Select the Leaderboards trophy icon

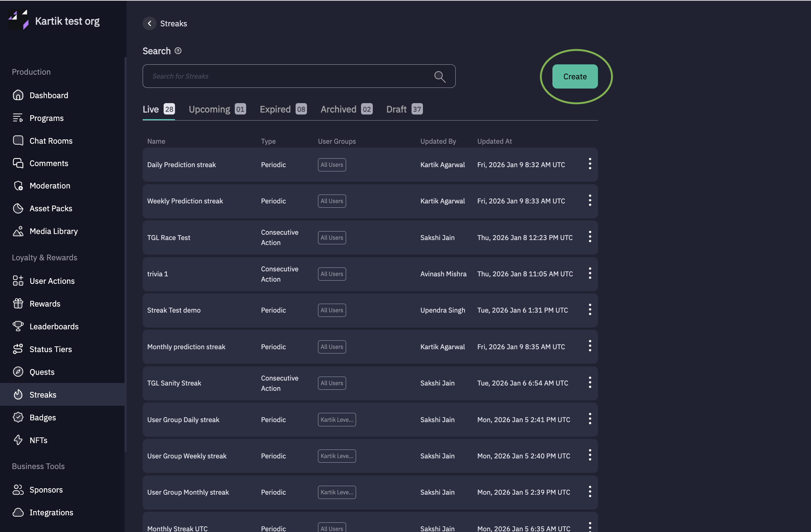[x=18, y=326]
